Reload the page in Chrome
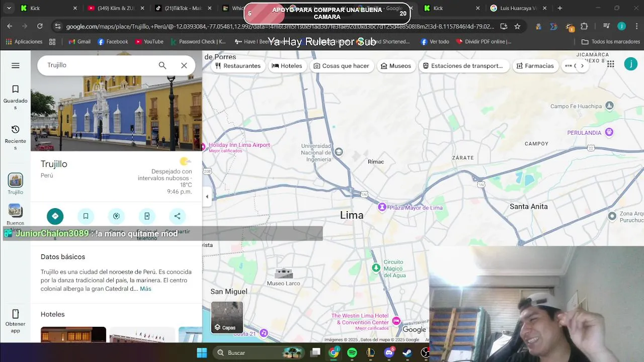 pyautogui.click(x=40, y=26)
